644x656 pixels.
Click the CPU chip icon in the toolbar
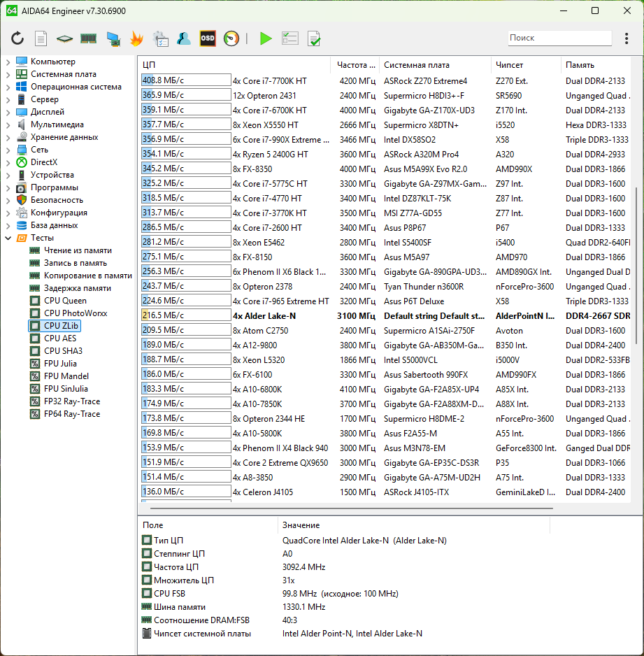[64, 38]
